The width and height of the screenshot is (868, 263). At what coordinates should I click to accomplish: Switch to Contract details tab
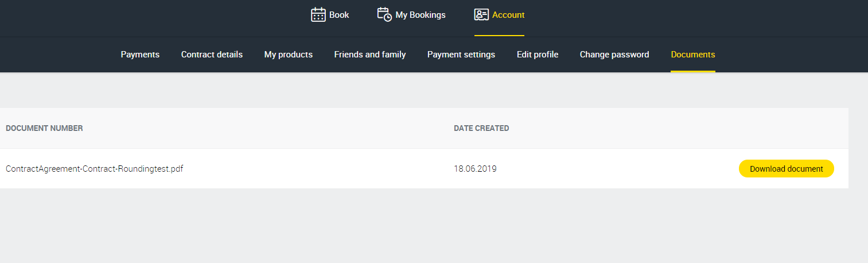pyautogui.click(x=212, y=55)
